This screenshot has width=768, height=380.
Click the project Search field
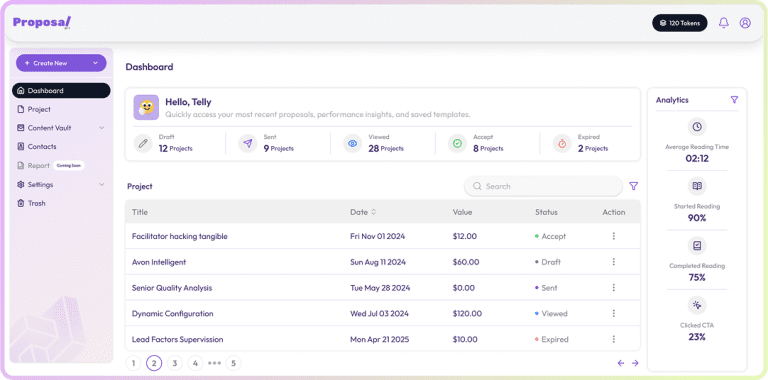pos(543,186)
